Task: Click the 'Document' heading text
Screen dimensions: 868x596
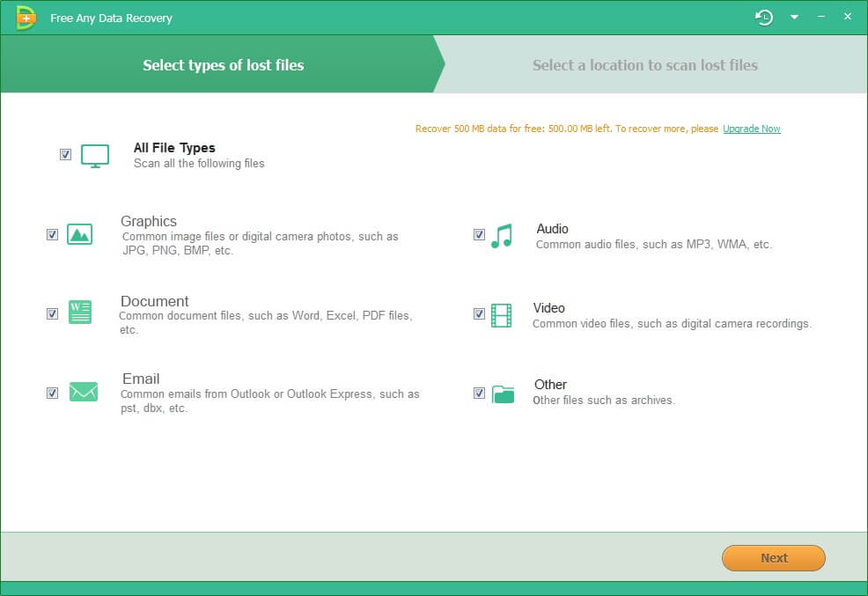Action: point(154,301)
